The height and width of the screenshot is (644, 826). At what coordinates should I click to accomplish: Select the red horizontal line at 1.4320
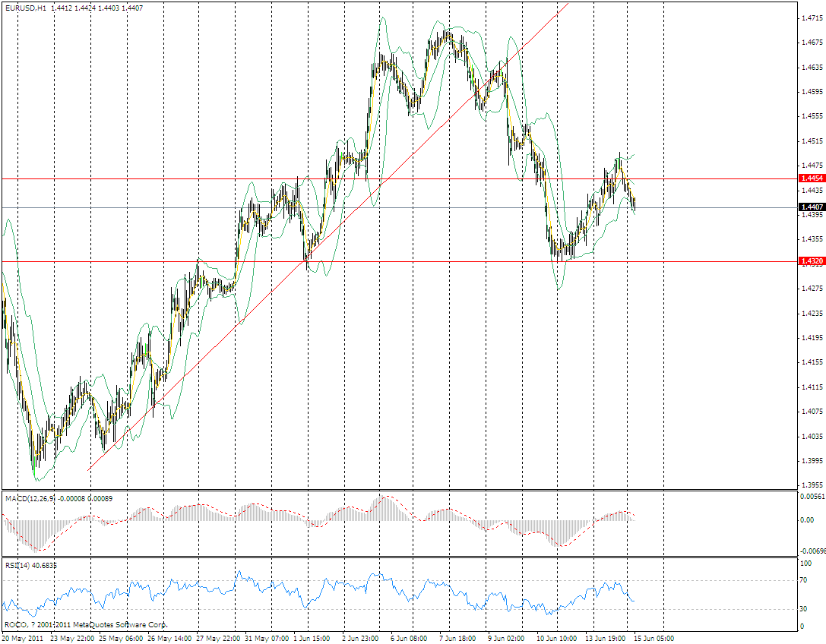(x=400, y=261)
